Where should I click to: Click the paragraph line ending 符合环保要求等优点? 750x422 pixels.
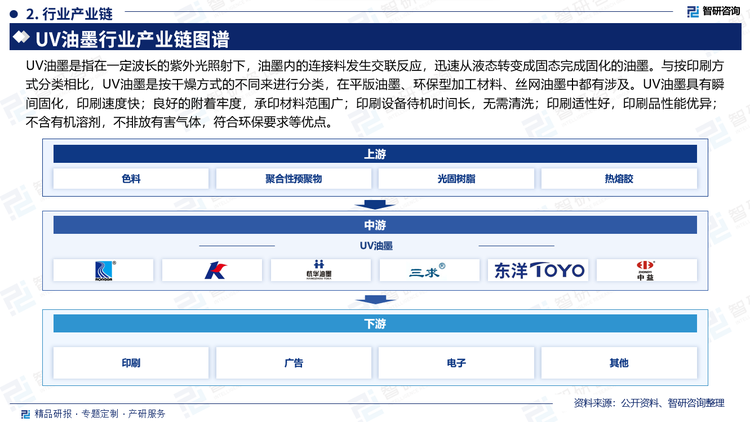pos(179,122)
